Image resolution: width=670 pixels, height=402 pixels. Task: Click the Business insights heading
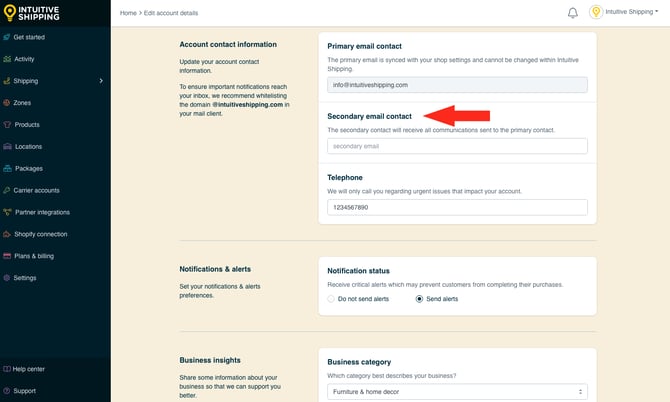tap(210, 360)
